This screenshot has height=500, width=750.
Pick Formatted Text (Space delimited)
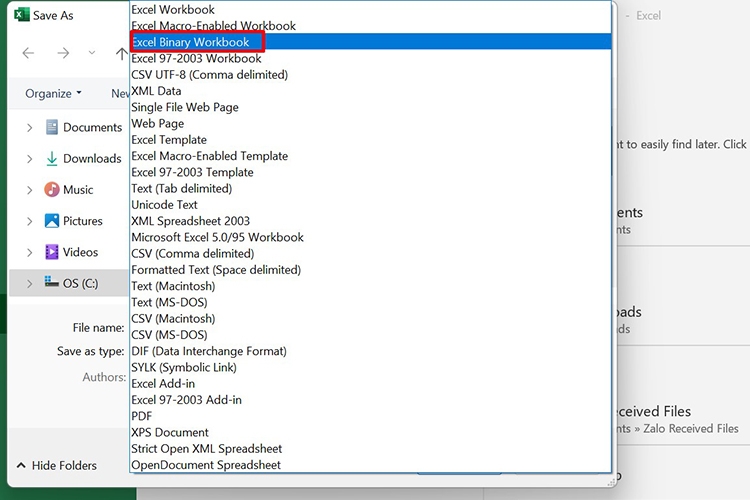coord(370,270)
